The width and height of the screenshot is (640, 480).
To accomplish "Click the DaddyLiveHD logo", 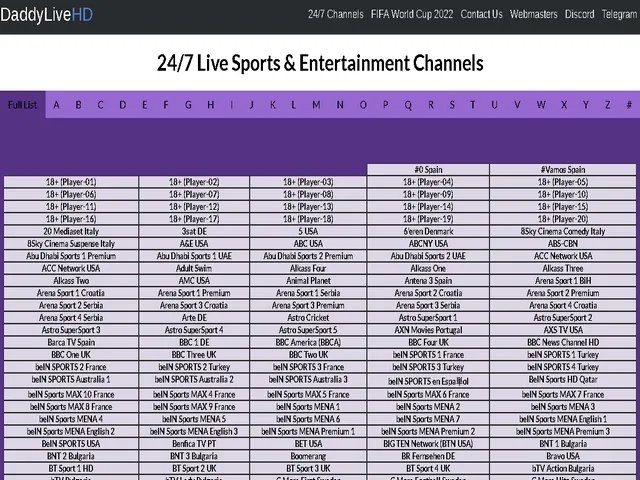I will 47,15.
